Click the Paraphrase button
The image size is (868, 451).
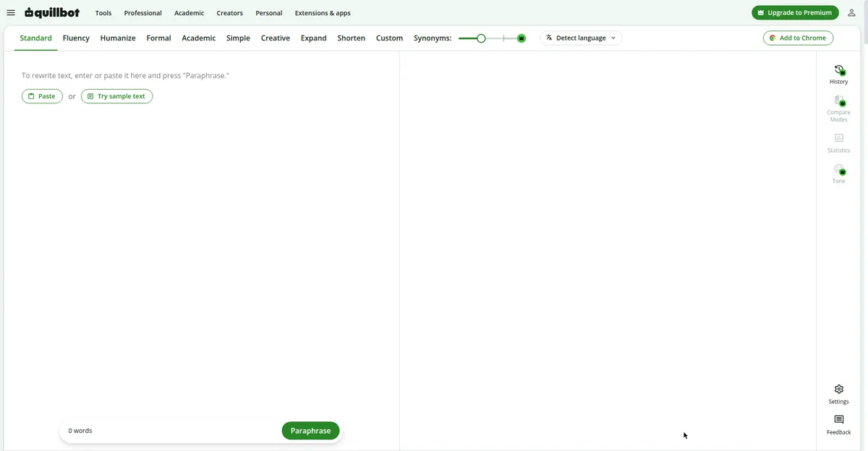[310, 431]
